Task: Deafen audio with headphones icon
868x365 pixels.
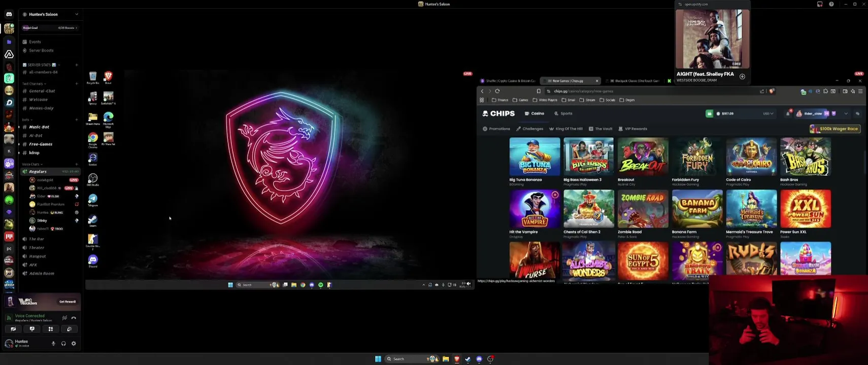Action: 63,344
